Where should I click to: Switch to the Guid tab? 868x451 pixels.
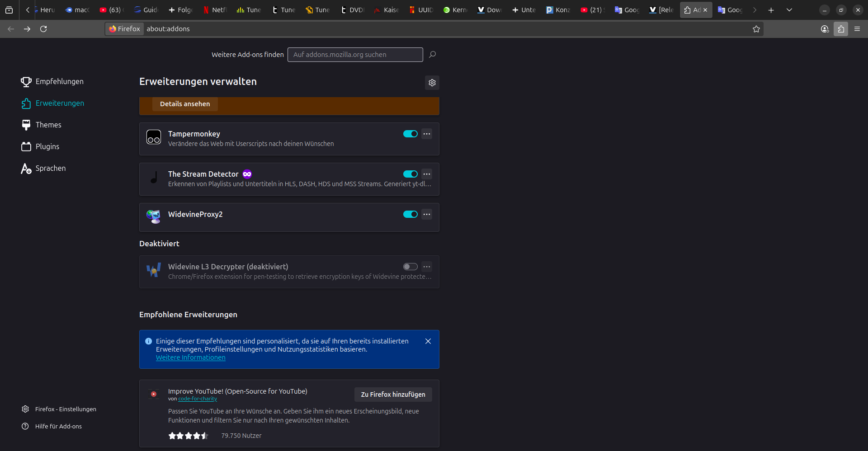146,10
